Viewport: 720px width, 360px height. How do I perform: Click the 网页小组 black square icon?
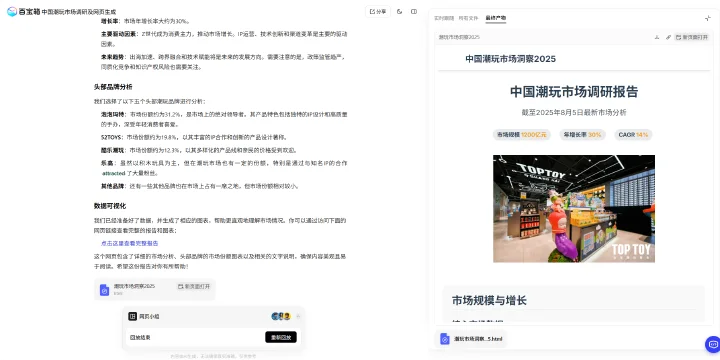(x=132, y=316)
